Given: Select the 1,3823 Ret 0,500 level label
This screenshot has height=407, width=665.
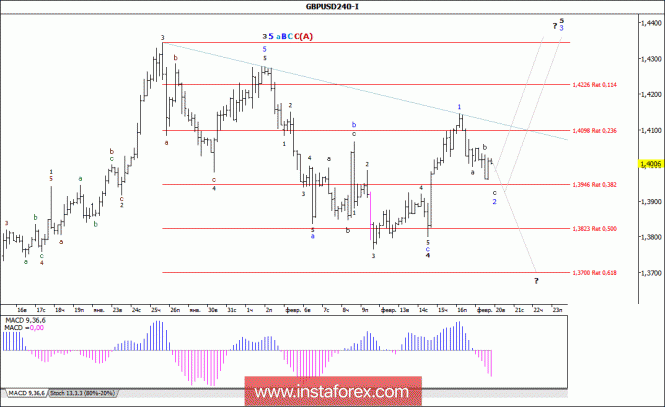Looking at the screenshot, I should click(x=595, y=229).
